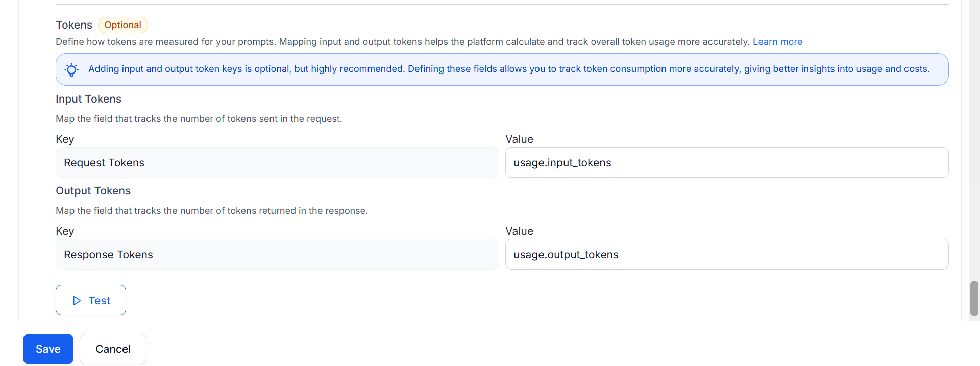Screen dimensions: 980x366
Task: Click the blue token recommendation banner text
Action: (508, 69)
